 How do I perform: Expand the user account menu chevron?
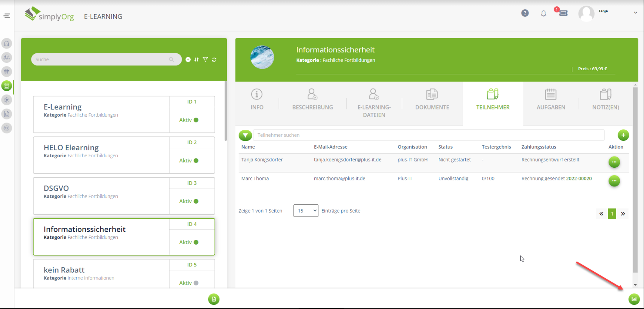(x=635, y=13)
